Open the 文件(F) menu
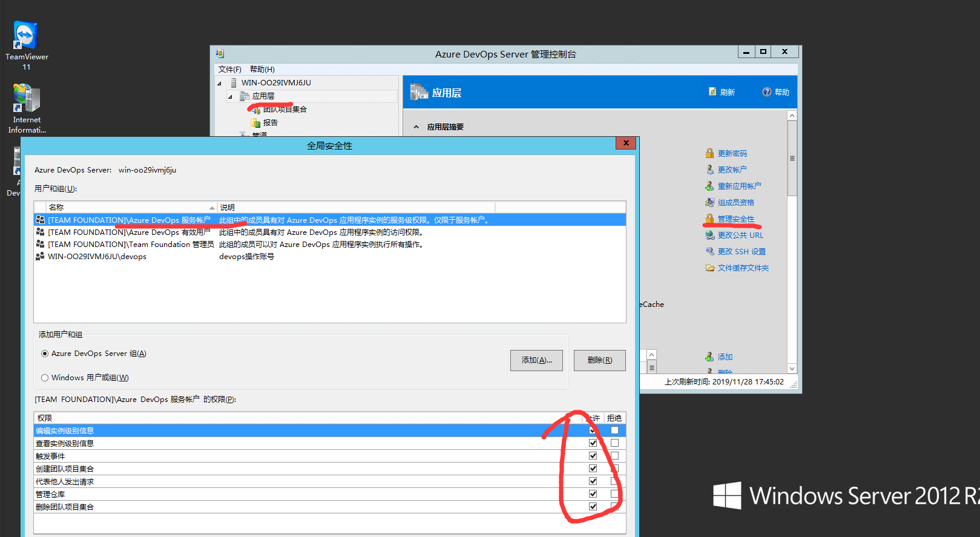Screen dimensions: 980x537 tap(229, 70)
